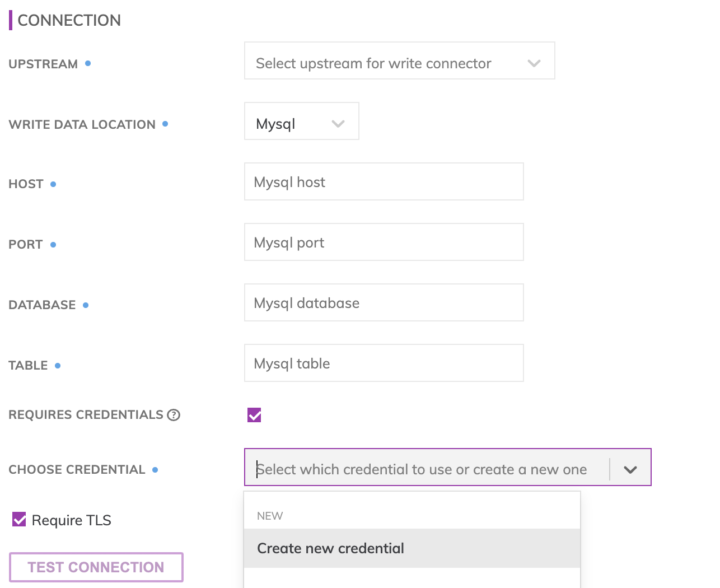
Task: Click the chevron arrow in the Upstream dropdown
Action: point(534,63)
